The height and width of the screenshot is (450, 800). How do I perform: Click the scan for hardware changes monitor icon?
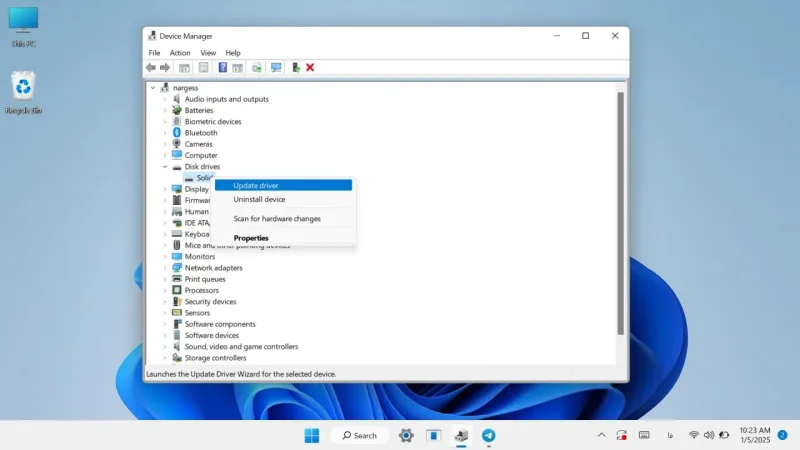(276, 67)
